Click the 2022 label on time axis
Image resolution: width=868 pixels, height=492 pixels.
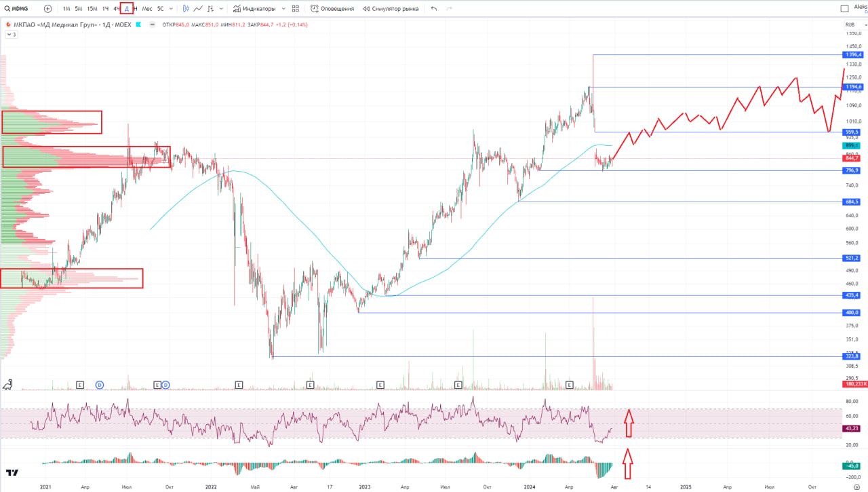click(x=211, y=487)
